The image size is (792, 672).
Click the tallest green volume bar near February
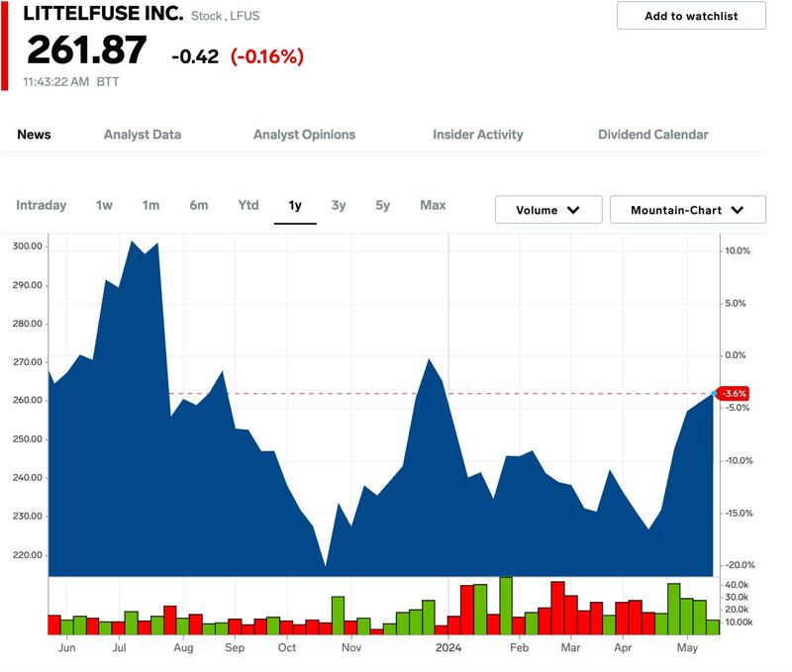(x=506, y=606)
